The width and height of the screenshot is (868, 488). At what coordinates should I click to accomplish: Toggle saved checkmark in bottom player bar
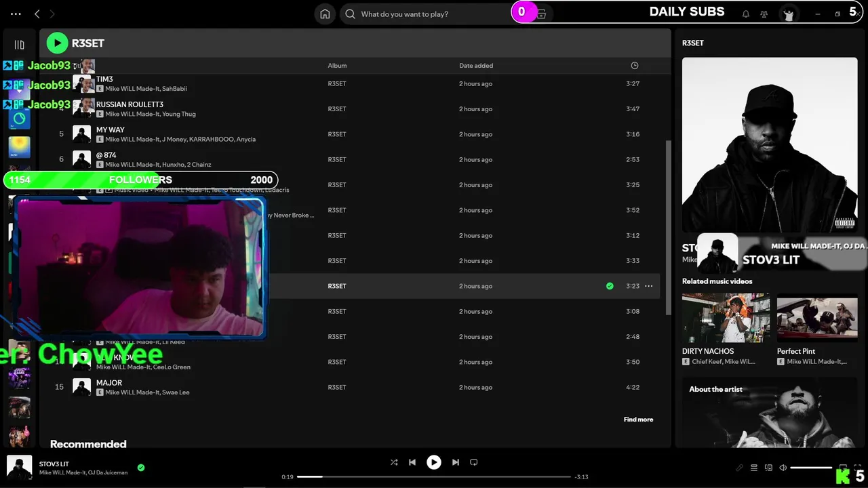tap(141, 468)
